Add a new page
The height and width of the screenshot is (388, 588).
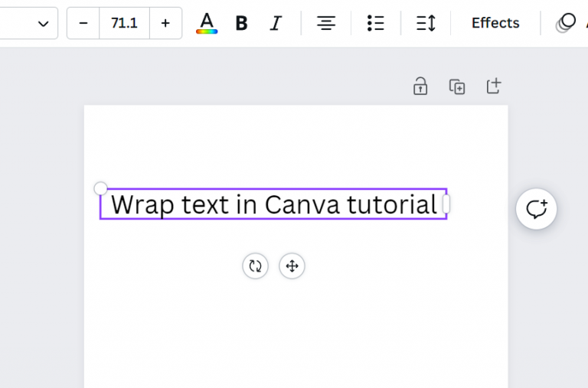click(494, 86)
